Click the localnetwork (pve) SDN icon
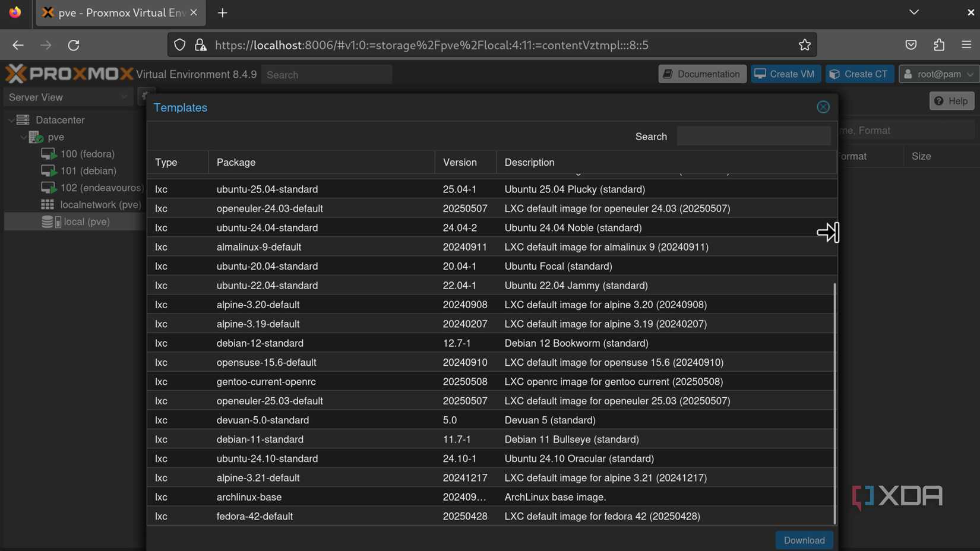 [x=48, y=204]
